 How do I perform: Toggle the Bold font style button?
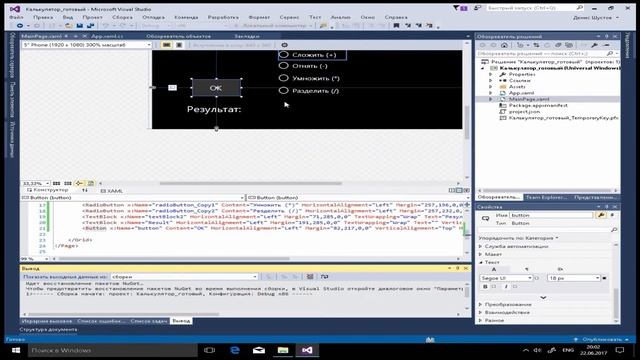coord(485,287)
